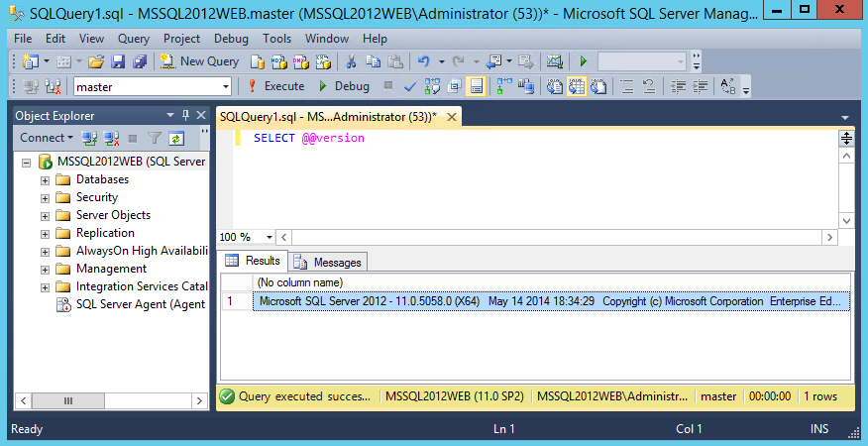
Task: Open the 100 % zoom dropdown
Action: tap(270, 237)
